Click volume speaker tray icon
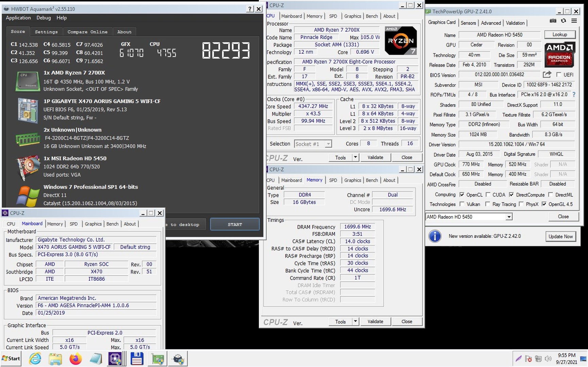Screen dimensions: 588x367 point(548,359)
